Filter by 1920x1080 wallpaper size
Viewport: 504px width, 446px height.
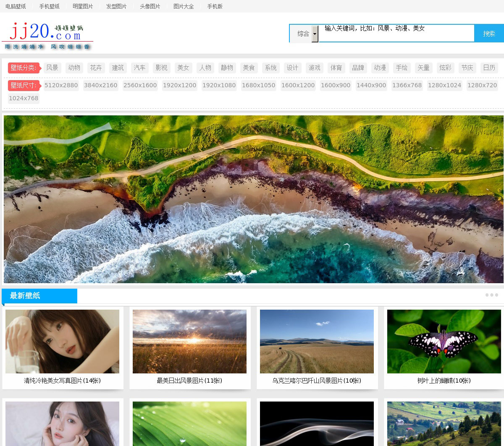(219, 86)
